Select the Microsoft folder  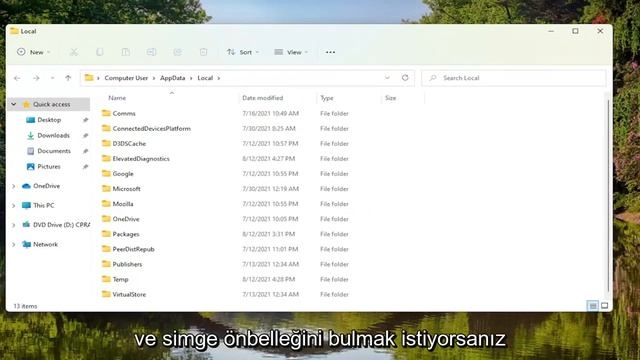(127, 189)
